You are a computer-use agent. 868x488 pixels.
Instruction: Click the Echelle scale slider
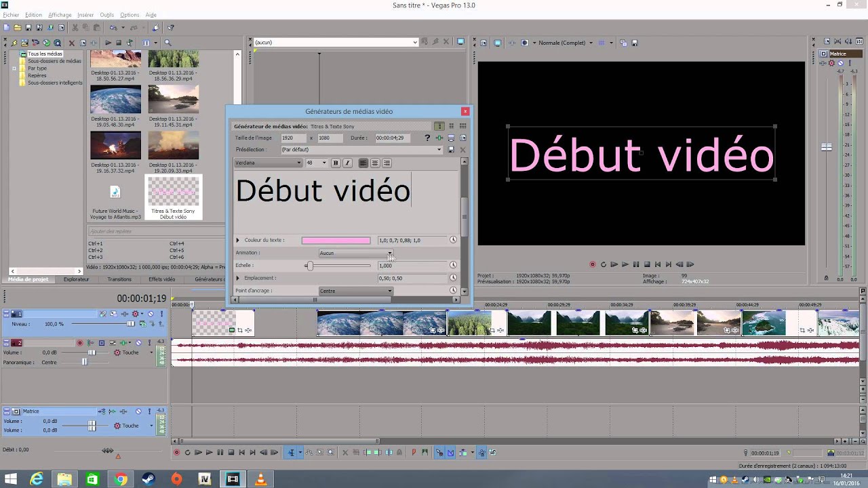click(x=338, y=266)
